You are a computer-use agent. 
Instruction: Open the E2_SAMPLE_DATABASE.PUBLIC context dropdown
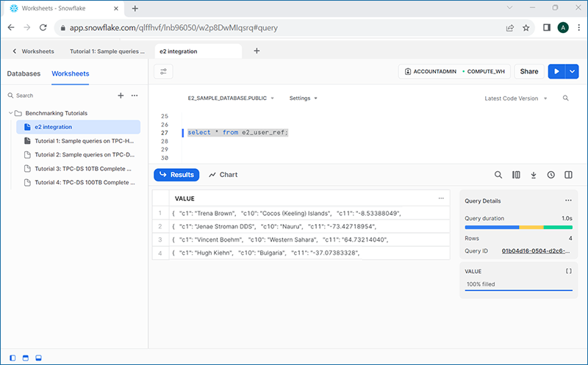point(231,98)
